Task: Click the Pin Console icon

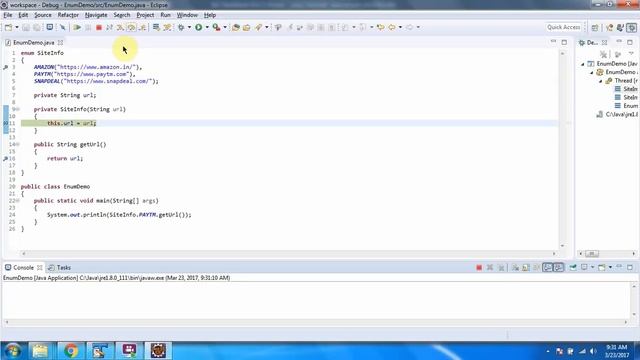Action: point(573,267)
